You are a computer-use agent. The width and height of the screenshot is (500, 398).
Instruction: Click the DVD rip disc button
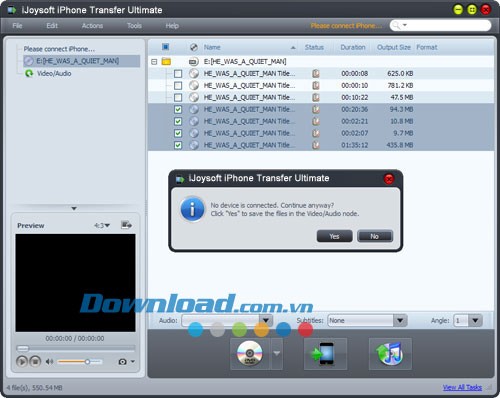250,354
